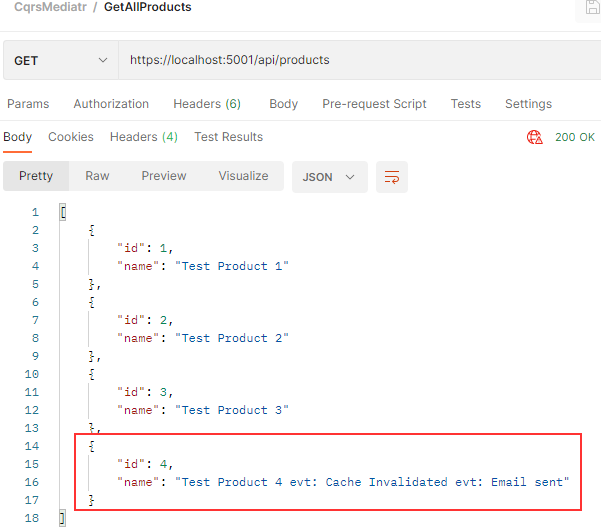601x530 pixels.
Task: Click the request URL field
Action: [350, 60]
